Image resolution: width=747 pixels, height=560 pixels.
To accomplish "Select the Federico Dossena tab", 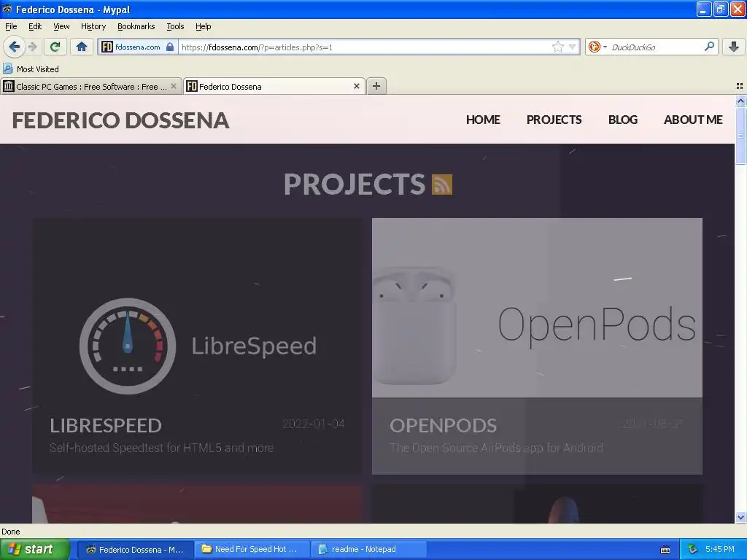I will (274, 86).
